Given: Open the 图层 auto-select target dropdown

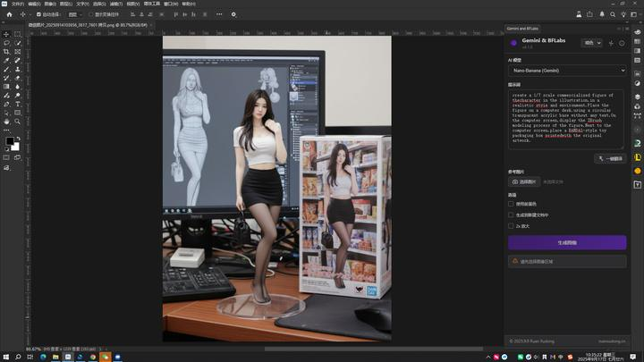Looking at the screenshot, I should click(x=76, y=14).
